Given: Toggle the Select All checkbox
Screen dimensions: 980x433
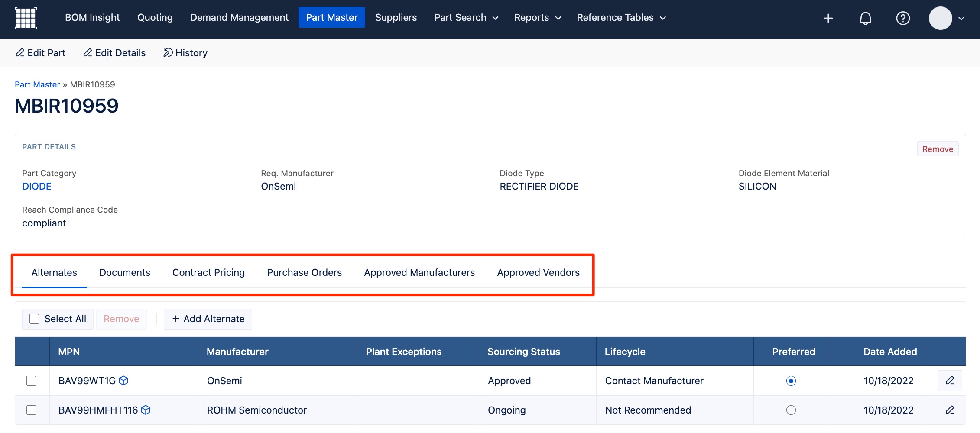Looking at the screenshot, I should point(34,319).
